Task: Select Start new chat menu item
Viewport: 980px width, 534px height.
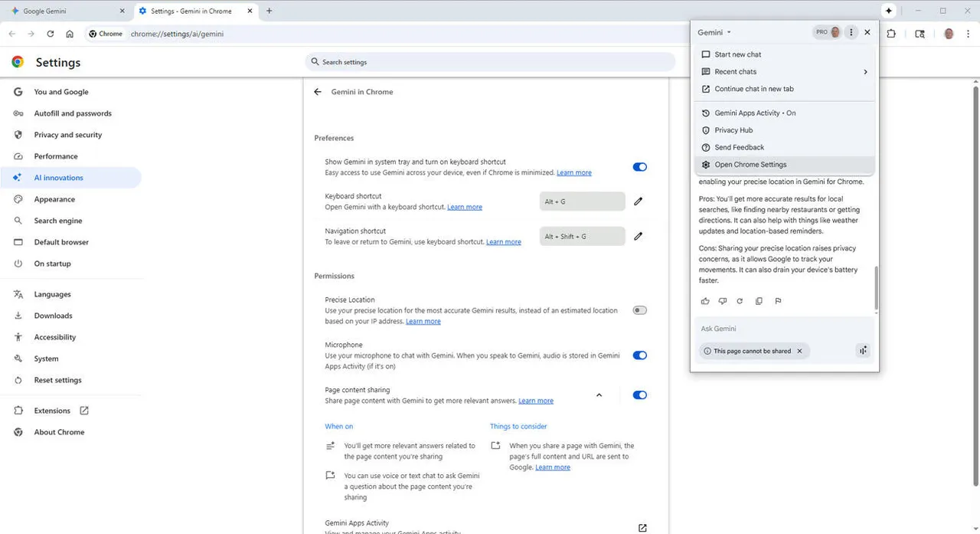Action: (x=737, y=54)
